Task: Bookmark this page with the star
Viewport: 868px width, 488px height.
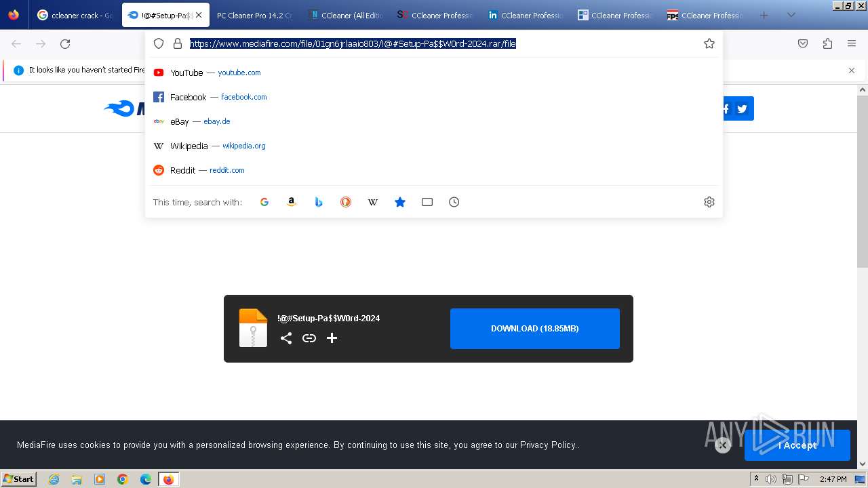Action: tap(709, 43)
